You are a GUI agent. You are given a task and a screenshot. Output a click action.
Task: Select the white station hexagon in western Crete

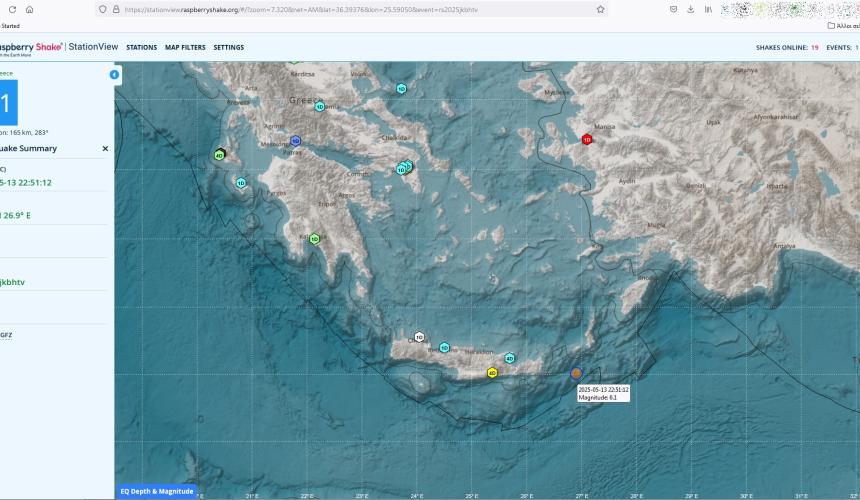pyautogui.click(x=419, y=337)
